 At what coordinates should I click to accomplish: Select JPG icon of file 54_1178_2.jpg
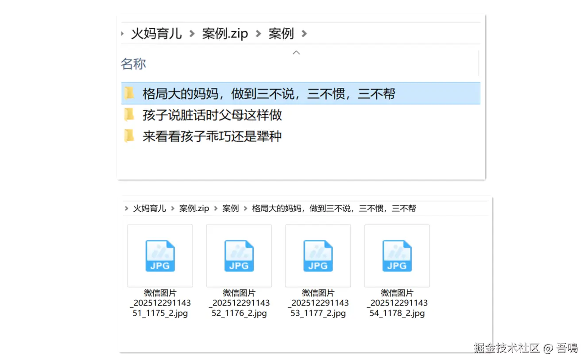(397, 256)
